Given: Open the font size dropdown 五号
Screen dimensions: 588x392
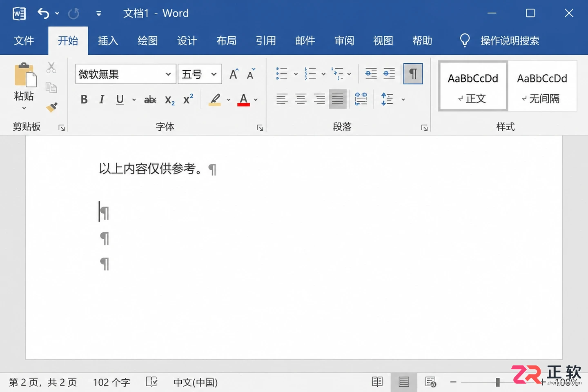Looking at the screenshot, I should (x=214, y=74).
